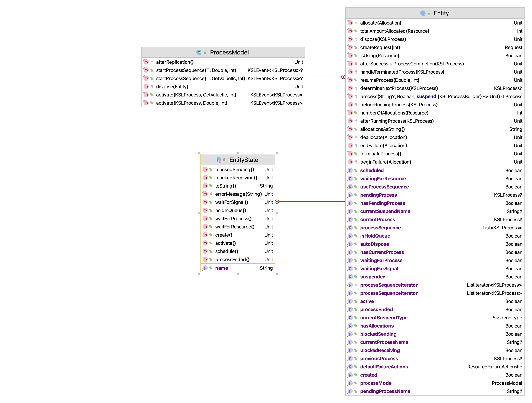Image resolution: width=532 pixels, height=403 pixels.
Task: Click the private lock icon in EntityState header
Action: (224, 160)
